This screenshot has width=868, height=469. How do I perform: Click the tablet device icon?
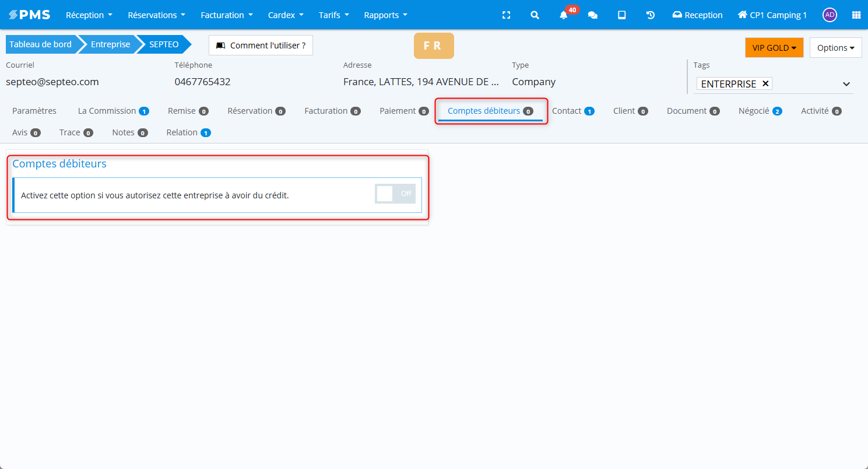pyautogui.click(x=622, y=15)
